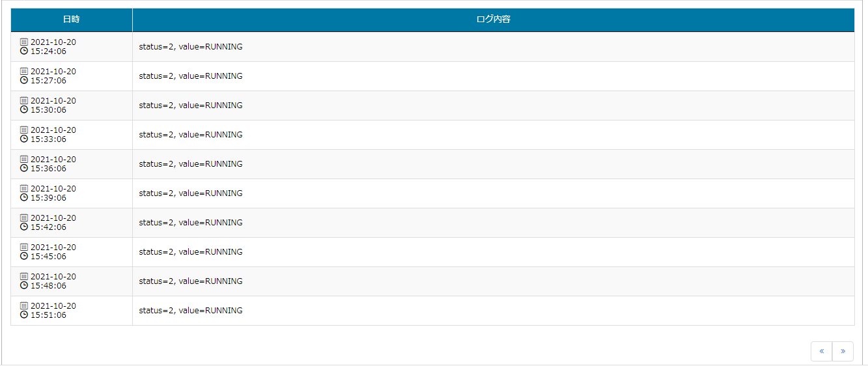Screen dimensions: 868x368
Task: Click the date 2021-10-20 in the 15:39:06 row
Action: (53, 189)
